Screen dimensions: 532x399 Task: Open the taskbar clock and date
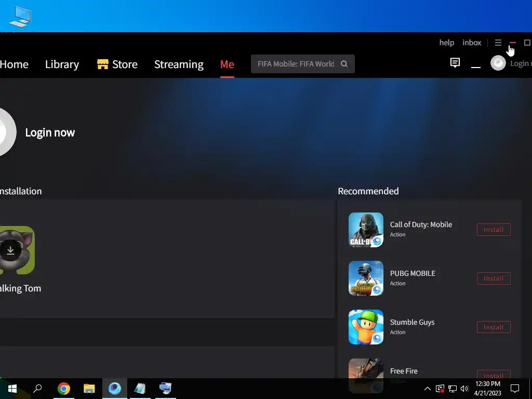(x=487, y=389)
